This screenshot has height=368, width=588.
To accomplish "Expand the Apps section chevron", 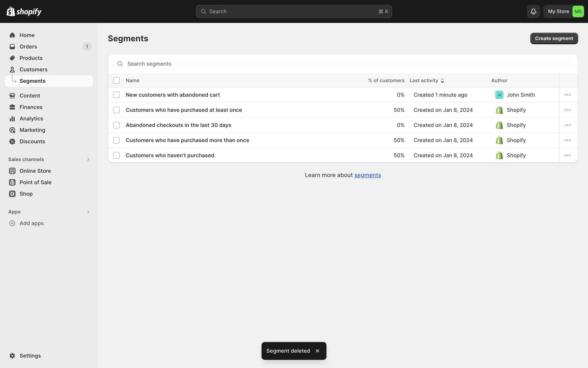I will (88, 212).
